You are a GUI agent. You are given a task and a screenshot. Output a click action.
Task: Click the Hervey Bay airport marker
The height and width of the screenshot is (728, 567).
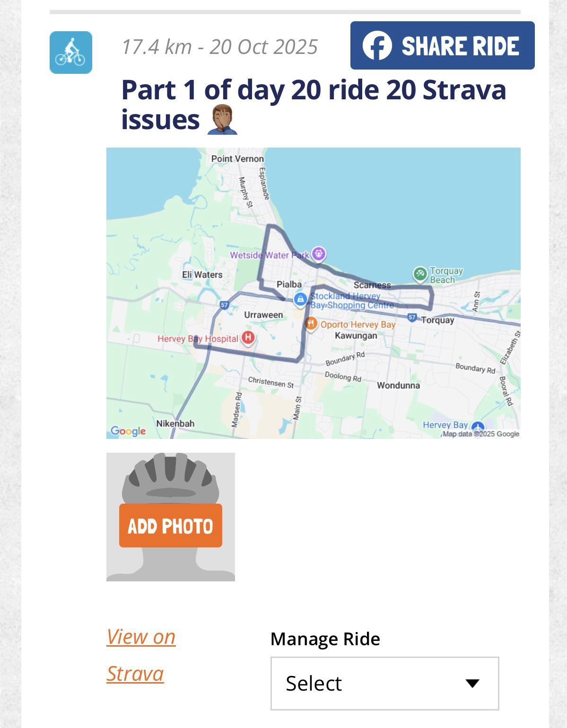click(x=478, y=427)
